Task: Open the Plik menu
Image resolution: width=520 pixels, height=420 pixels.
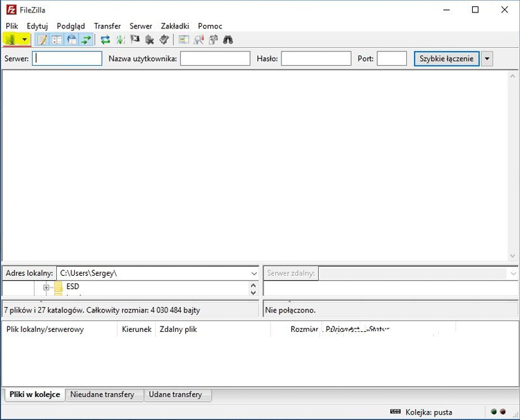Action: [12, 26]
